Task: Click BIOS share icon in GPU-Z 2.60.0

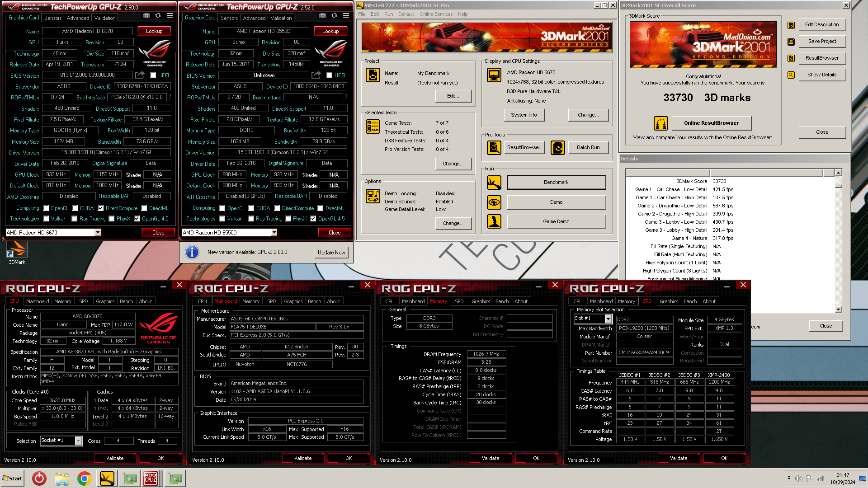Action: click(x=140, y=75)
